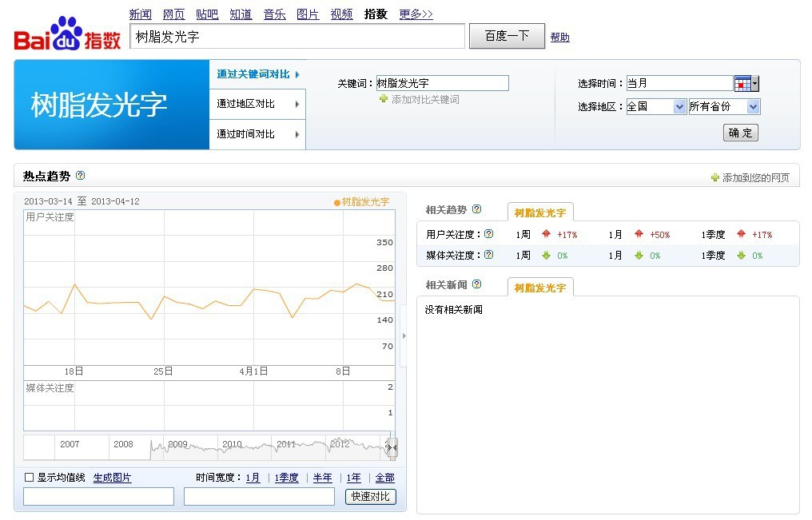Screen dimensions: 812x520
Task: Click green down arrow for 1月 媒体关注度
Action: (x=639, y=255)
